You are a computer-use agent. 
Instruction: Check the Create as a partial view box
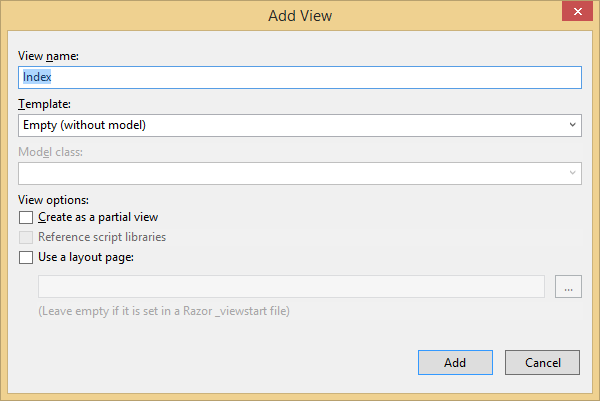click(x=26, y=217)
